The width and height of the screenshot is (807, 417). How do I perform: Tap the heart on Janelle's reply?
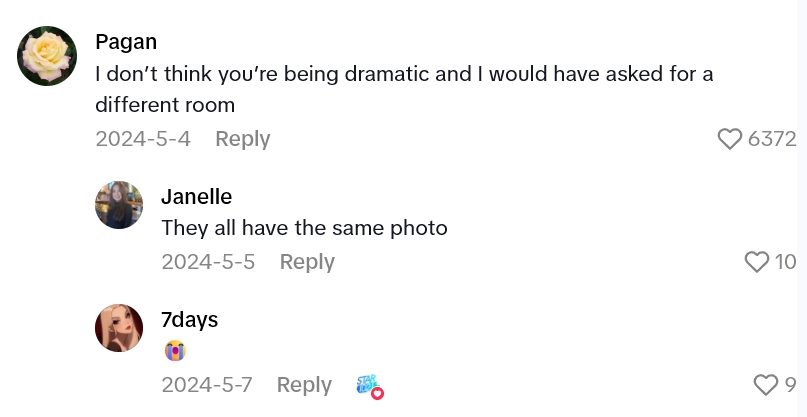pos(757,262)
